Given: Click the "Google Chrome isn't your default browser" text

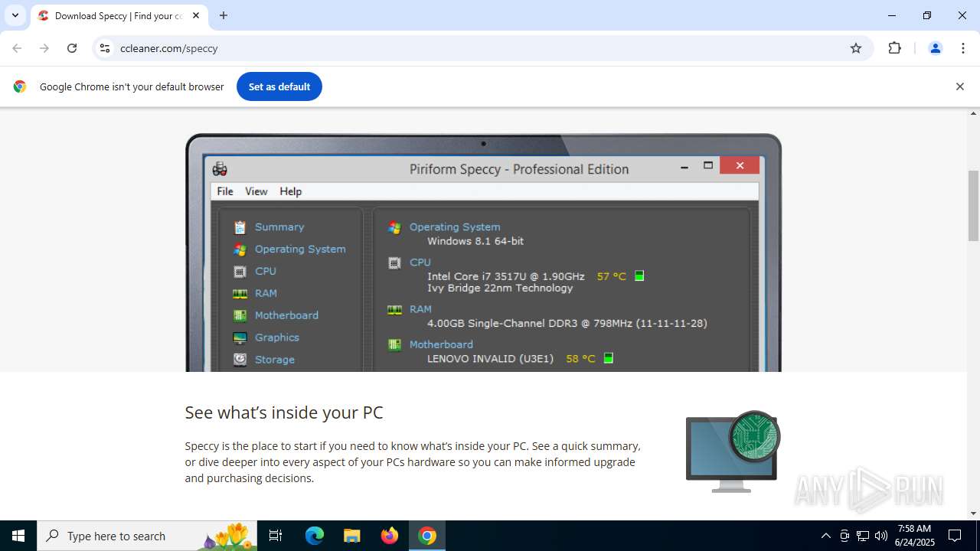Looking at the screenshot, I should [x=132, y=86].
